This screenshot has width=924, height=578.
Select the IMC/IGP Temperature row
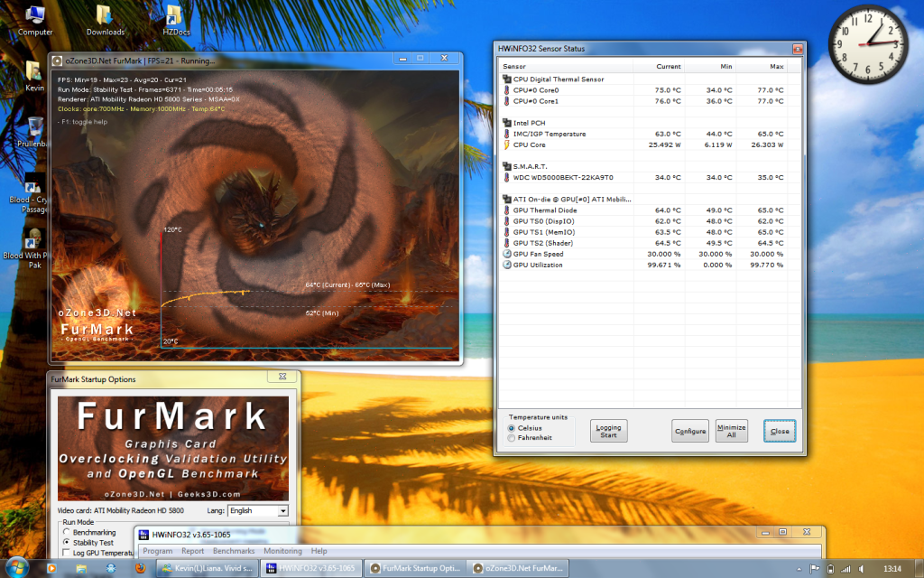pyautogui.click(x=651, y=134)
